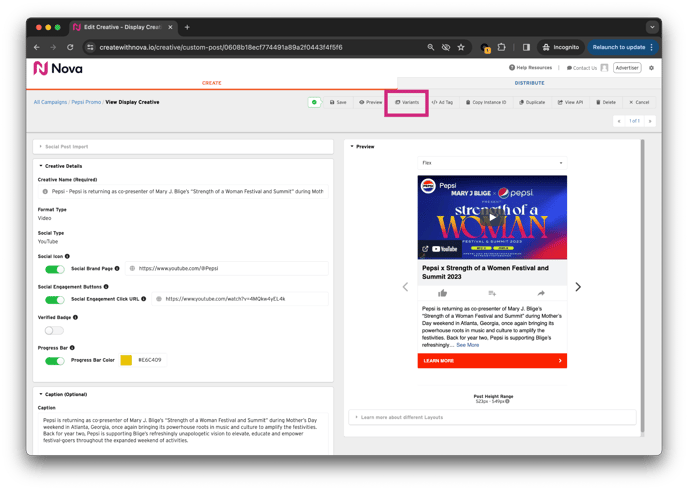Expand the Social Post Import section
The image size is (688, 490).
(66, 147)
